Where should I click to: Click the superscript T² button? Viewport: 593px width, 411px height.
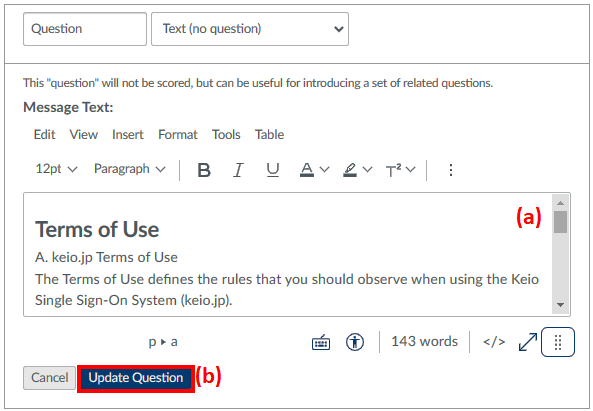coord(393,170)
